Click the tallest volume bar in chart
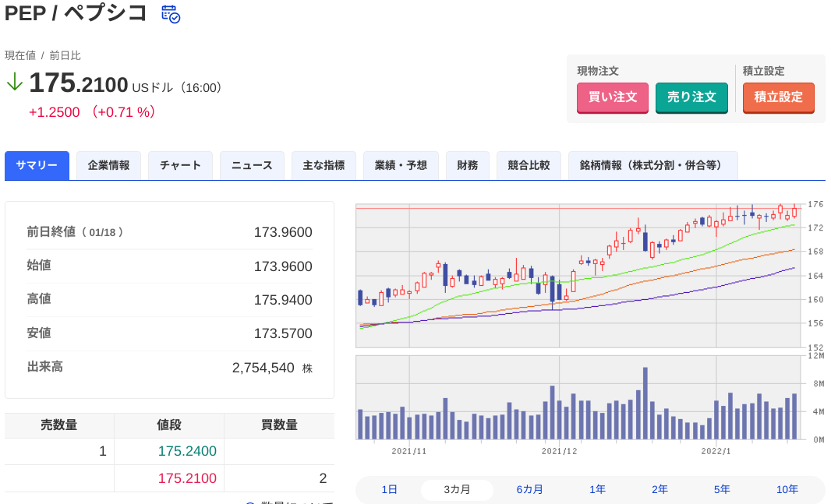 (x=645, y=404)
